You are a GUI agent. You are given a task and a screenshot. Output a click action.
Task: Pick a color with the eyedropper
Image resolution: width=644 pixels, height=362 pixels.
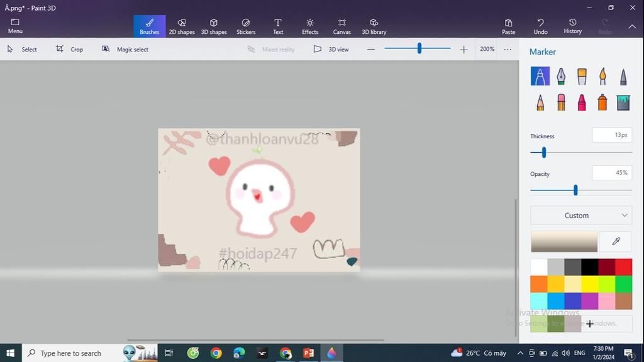pyautogui.click(x=616, y=241)
